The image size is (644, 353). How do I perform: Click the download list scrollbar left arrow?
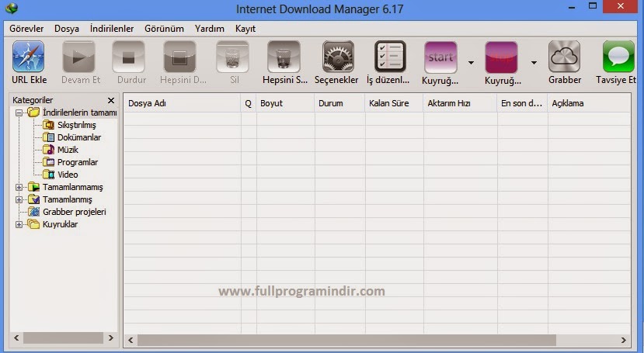(131, 340)
